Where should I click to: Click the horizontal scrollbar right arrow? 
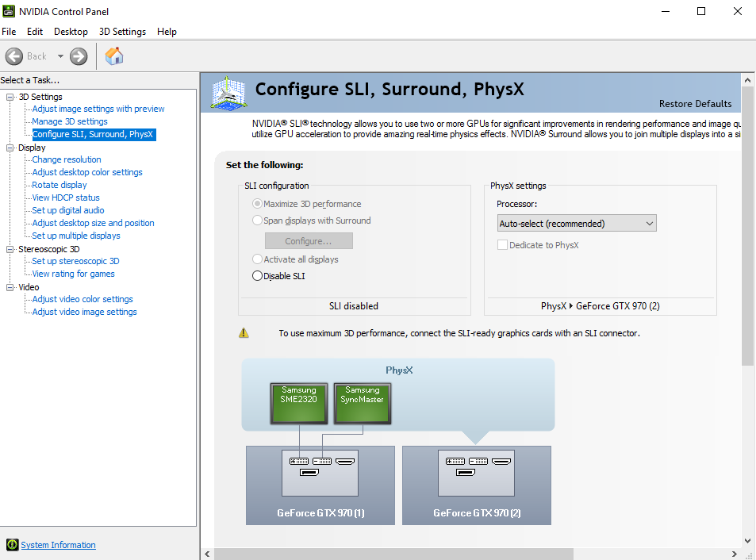[x=735, y=554]
